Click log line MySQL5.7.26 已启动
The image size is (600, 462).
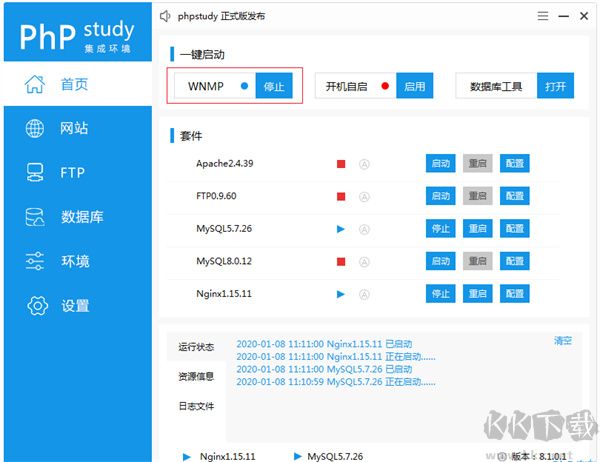pos(324,369)
